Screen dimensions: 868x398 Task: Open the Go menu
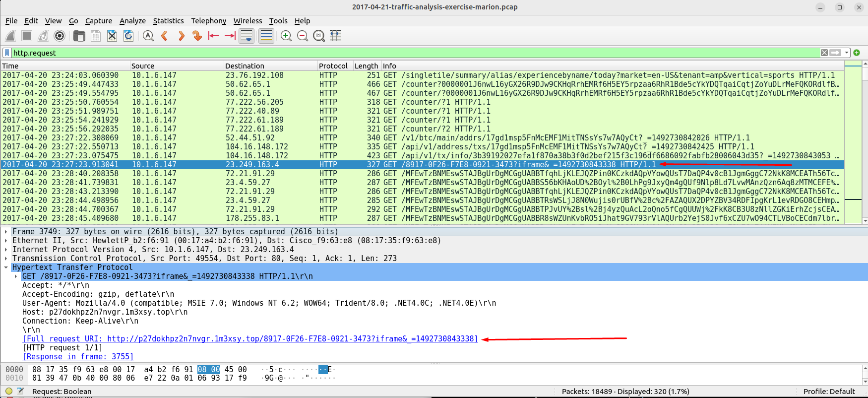[x=73, y=21]
